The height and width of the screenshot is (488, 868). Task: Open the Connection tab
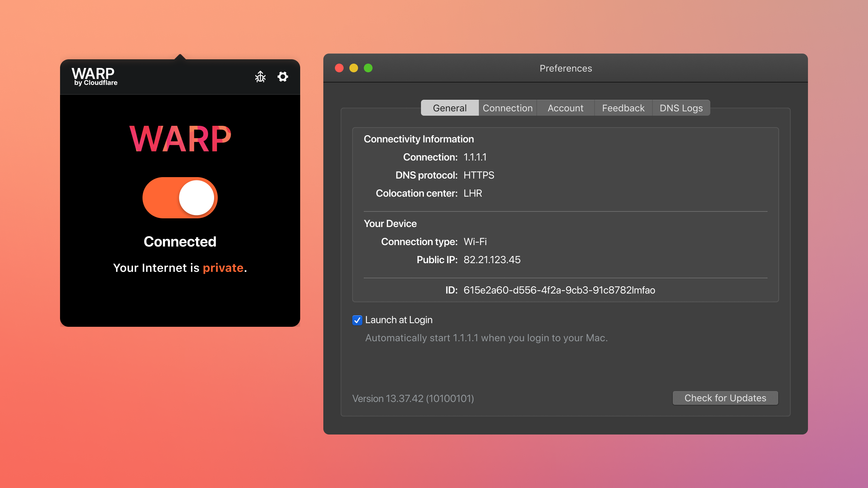[507, 108]
